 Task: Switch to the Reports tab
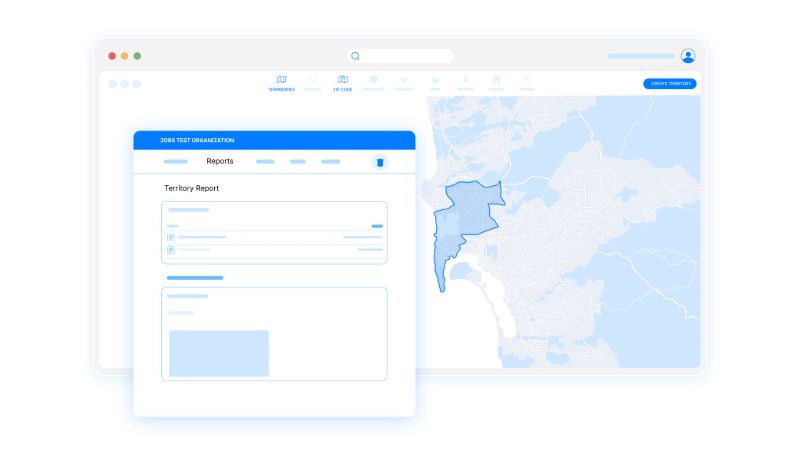click(x=220, y=161)
